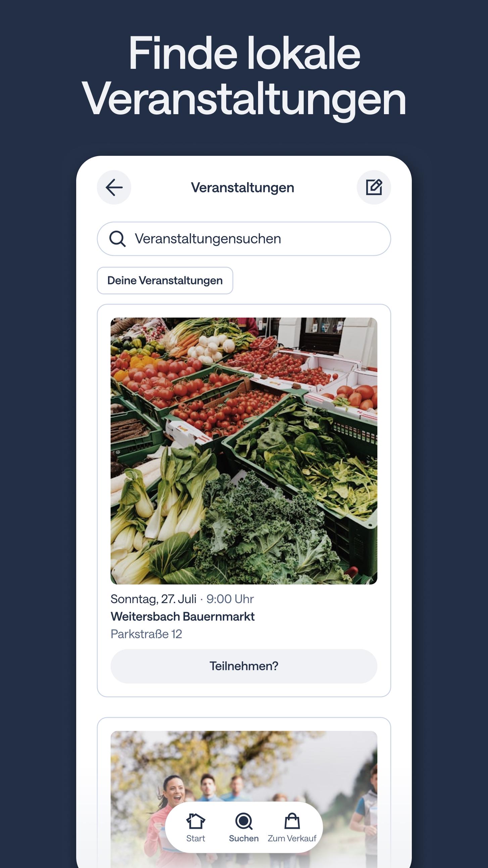Click the Finde lokale Veranstaltungen headline
Image resolution: width=488 pixels, height=868 pixels.
[244, 76]
